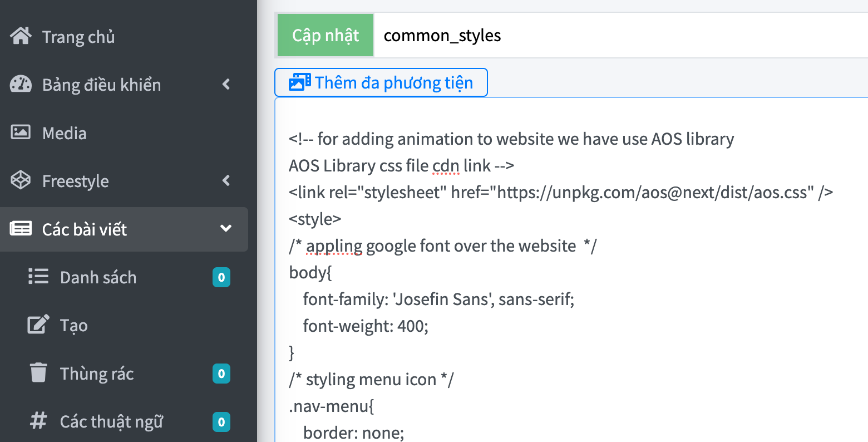This screenshot has height=442, width=868.
Task: Select the Các bài viết newspaper icon
Action: coord(21,229)
